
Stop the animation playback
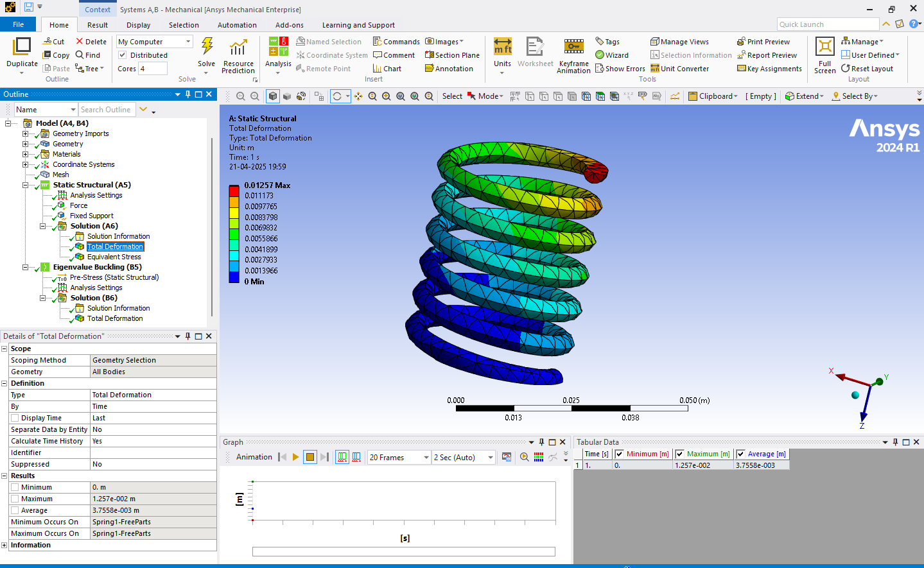310,457
